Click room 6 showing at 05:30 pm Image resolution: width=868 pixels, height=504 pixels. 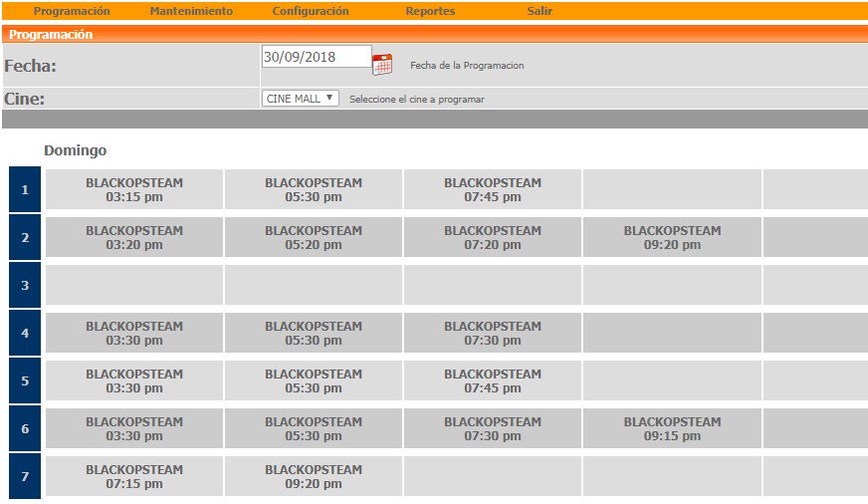(314, 428)
